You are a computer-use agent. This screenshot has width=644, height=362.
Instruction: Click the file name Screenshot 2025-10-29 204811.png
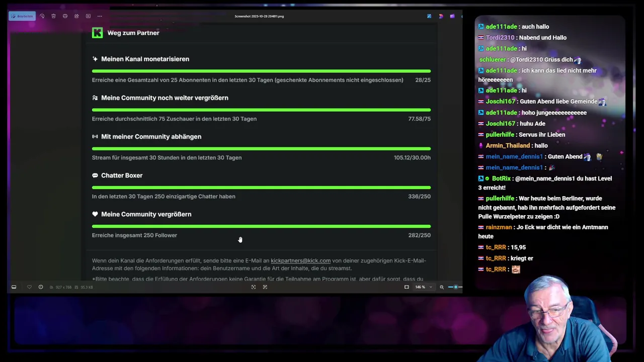(259, 16)
